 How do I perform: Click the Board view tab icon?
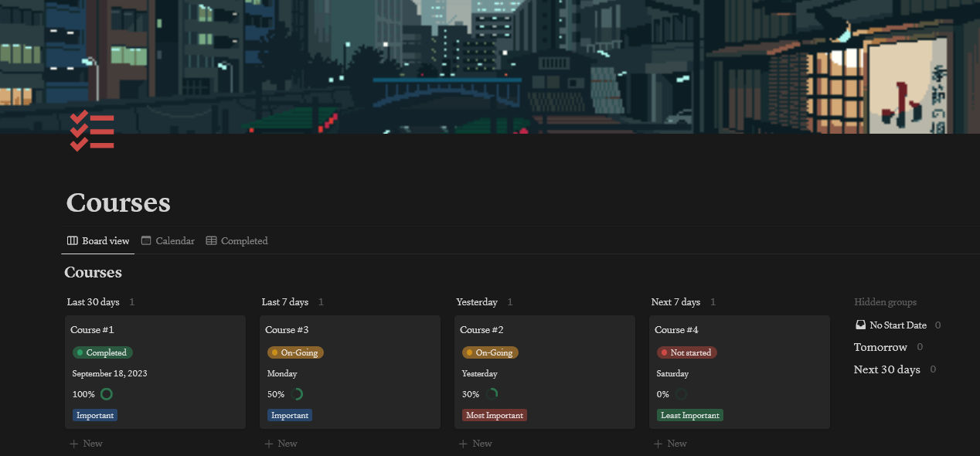73,241
